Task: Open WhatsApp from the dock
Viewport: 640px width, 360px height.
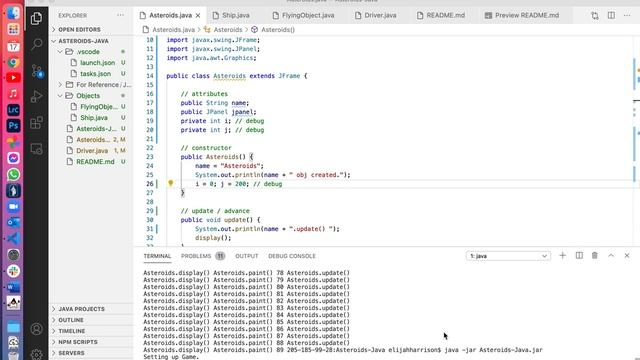Action: [x=13, y=175]
